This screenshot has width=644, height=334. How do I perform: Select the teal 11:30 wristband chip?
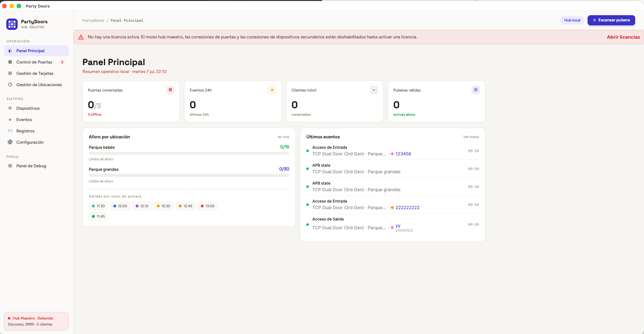98,206
